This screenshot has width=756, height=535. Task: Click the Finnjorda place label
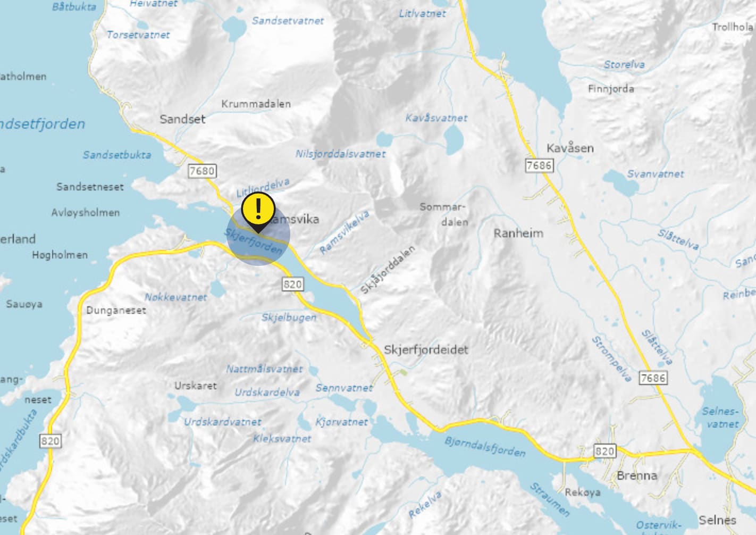click(611, 89)
